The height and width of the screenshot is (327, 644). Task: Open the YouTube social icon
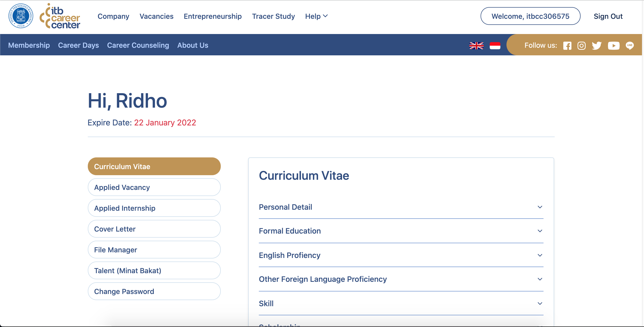(x=613, y=46)
